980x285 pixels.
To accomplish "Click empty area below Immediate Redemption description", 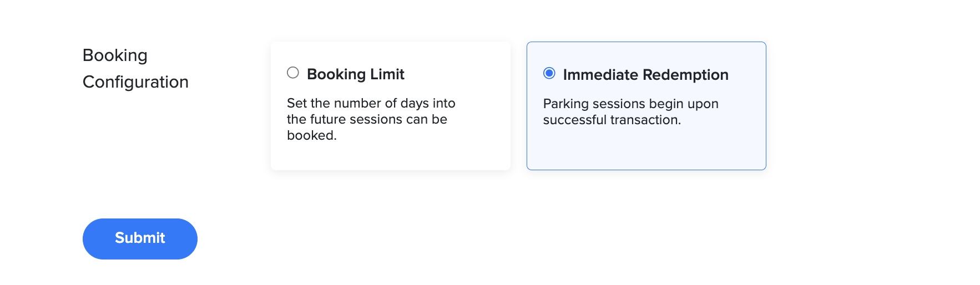I will 646,149.
